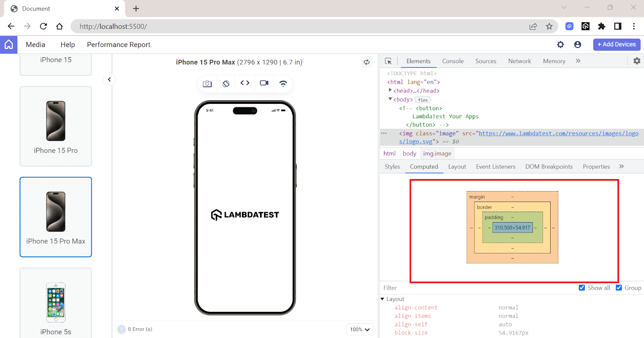The image size is (644, 338).
Task: Click the LT Browser home icon
Action: [8, 45]
